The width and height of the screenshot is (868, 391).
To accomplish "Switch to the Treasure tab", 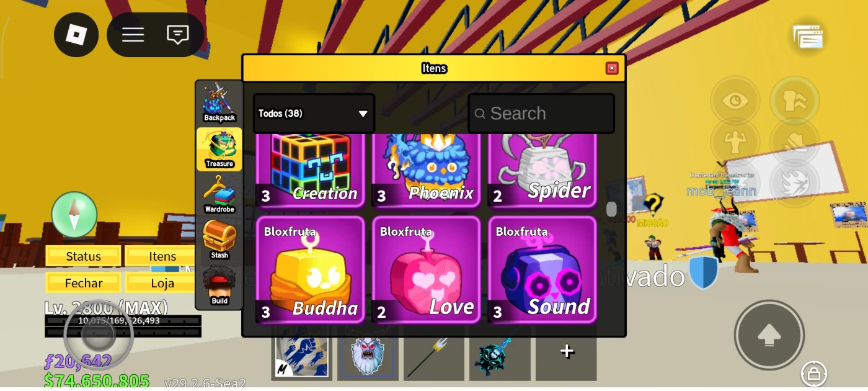I will click(219, 149).
